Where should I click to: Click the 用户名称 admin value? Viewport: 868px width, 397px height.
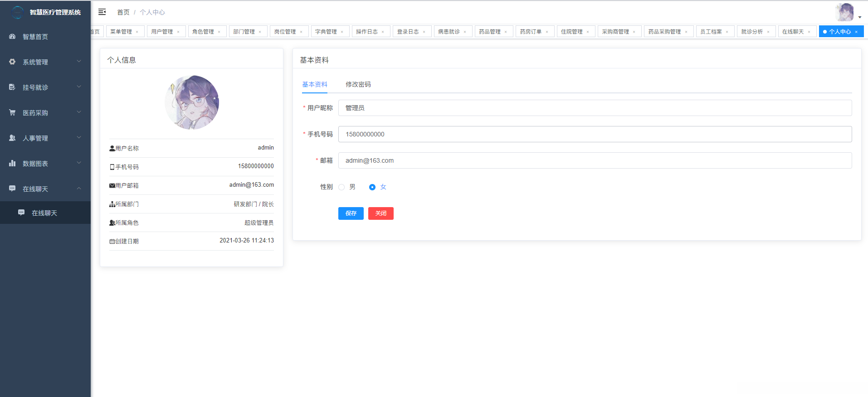pyautogui.click(x=266, y=148)
